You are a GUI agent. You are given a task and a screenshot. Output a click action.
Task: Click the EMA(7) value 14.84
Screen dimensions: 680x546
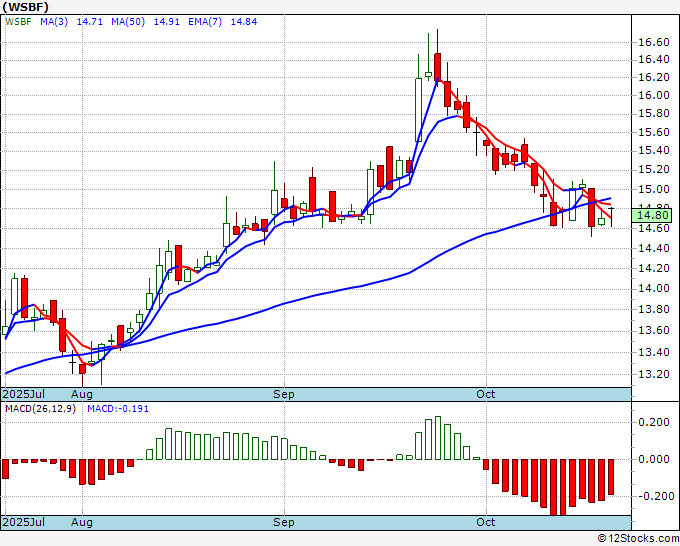point(244,21)
